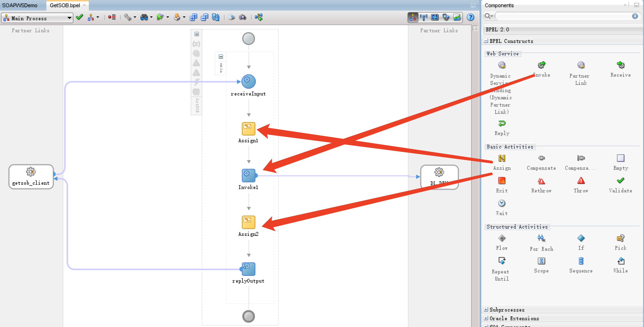Select the Main Process dropdown
644x327 pixels.
coord(38,18)
